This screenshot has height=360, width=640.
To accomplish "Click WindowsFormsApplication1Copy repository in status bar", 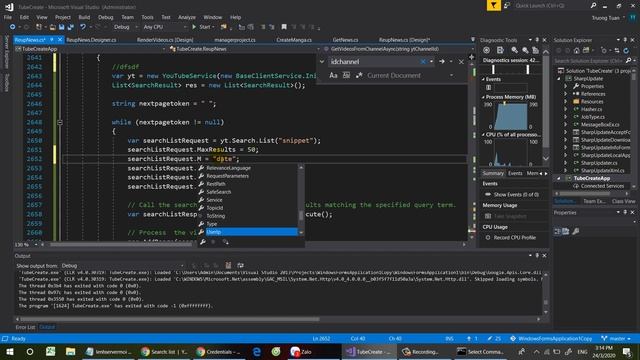I will coord(551,339).
